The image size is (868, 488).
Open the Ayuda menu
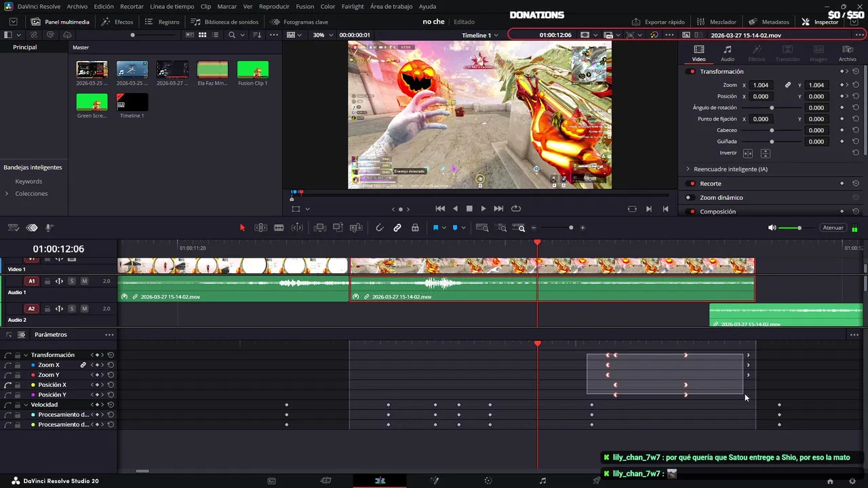pos(427,6)
